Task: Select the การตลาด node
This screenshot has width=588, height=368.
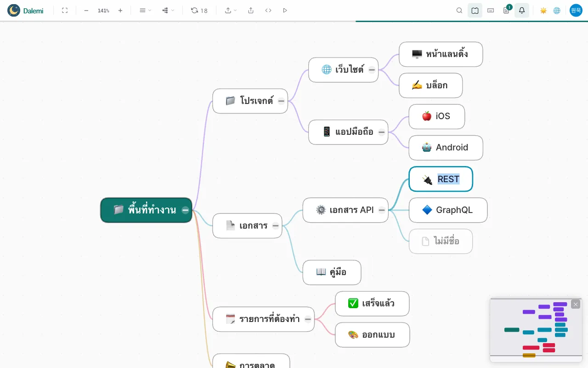Action: pos(251,361)
